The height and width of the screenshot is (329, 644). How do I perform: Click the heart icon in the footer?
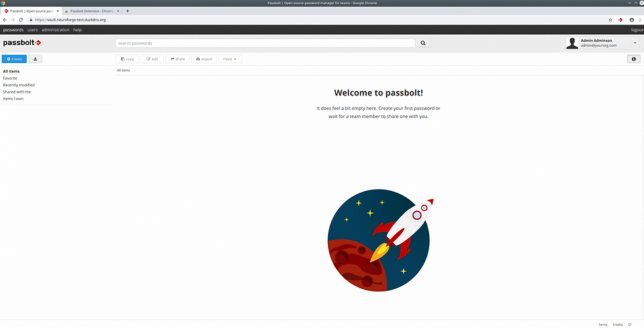(630, 325)
